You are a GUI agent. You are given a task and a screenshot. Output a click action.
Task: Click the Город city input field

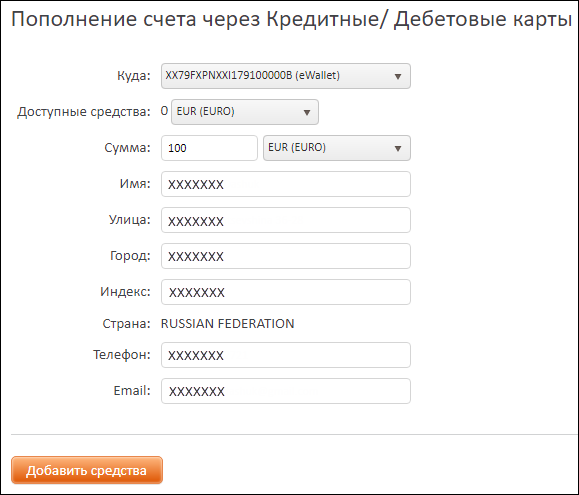coord(285,256)
